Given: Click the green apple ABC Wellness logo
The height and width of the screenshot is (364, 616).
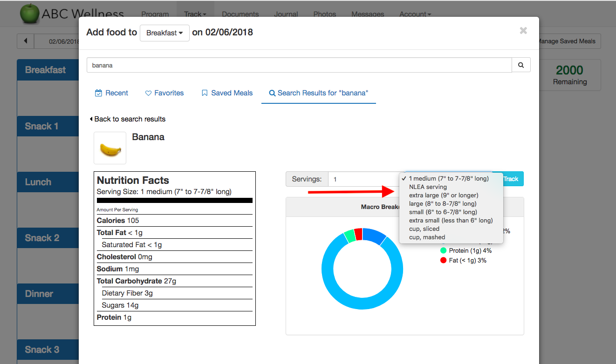Looking at the screenshot, I should tap(30, 13).
